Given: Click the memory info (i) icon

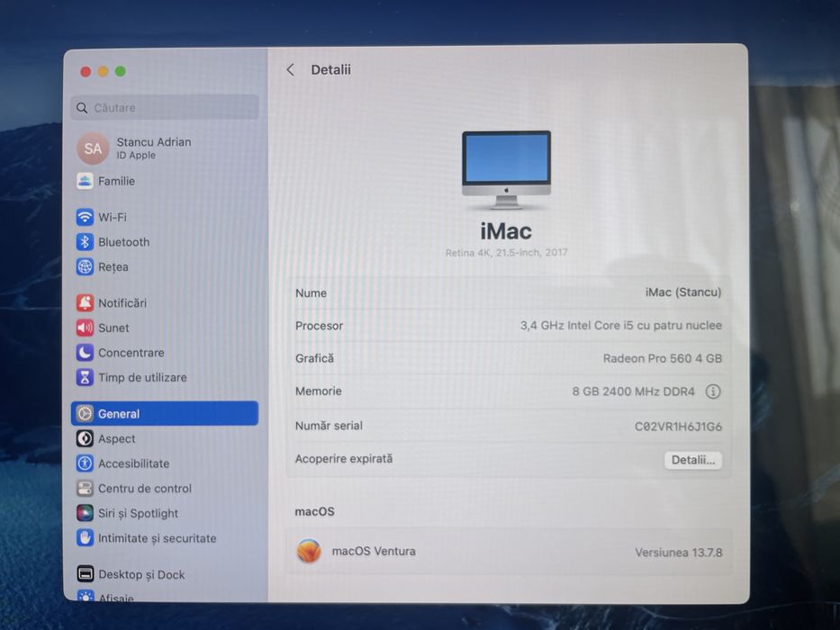Looking at the screenshot, I should 712,391.
